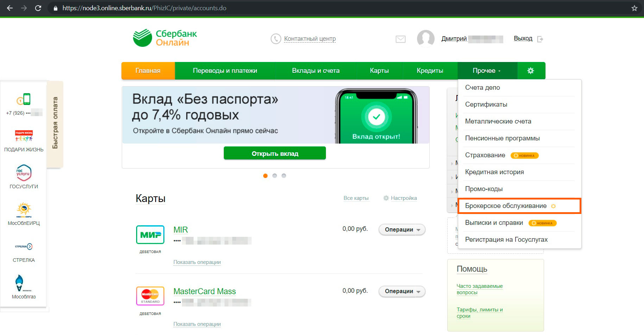Click the browser address bar URL

pos(144,8)
